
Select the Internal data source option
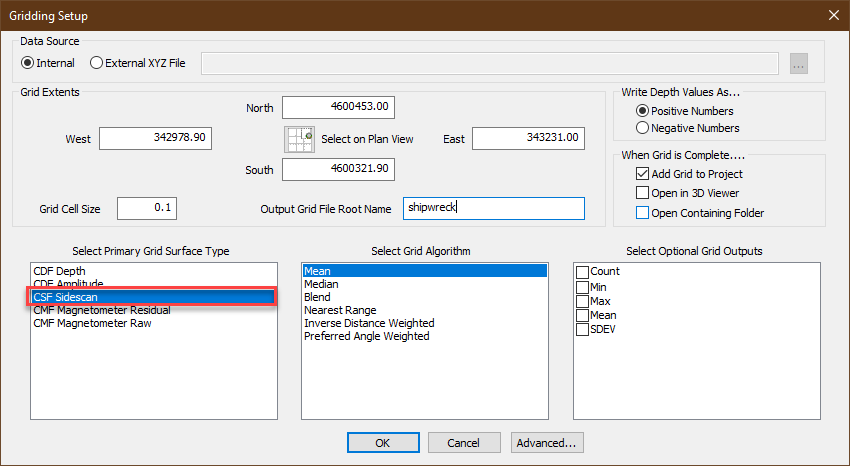(x=29, y=63)
